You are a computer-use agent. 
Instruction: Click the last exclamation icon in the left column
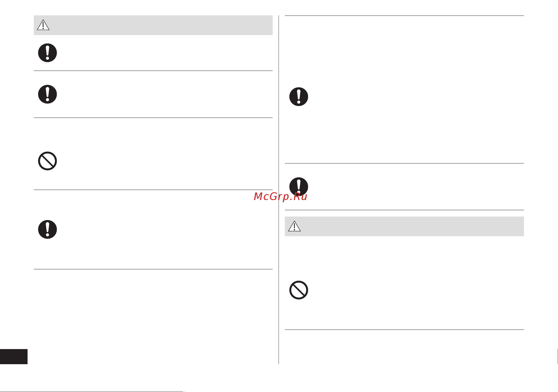[x=48, y=229]
